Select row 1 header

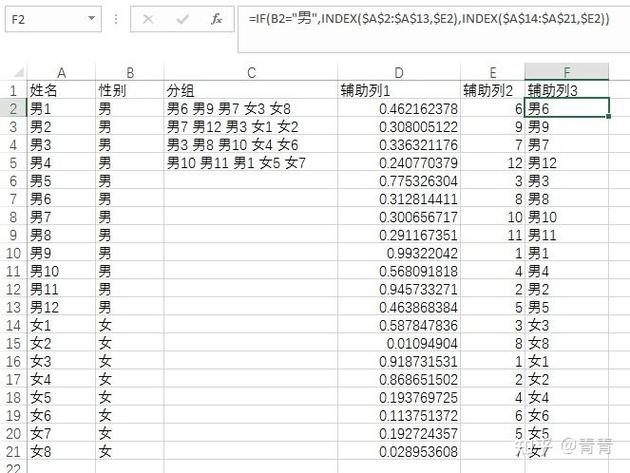[x=13, y=90]
